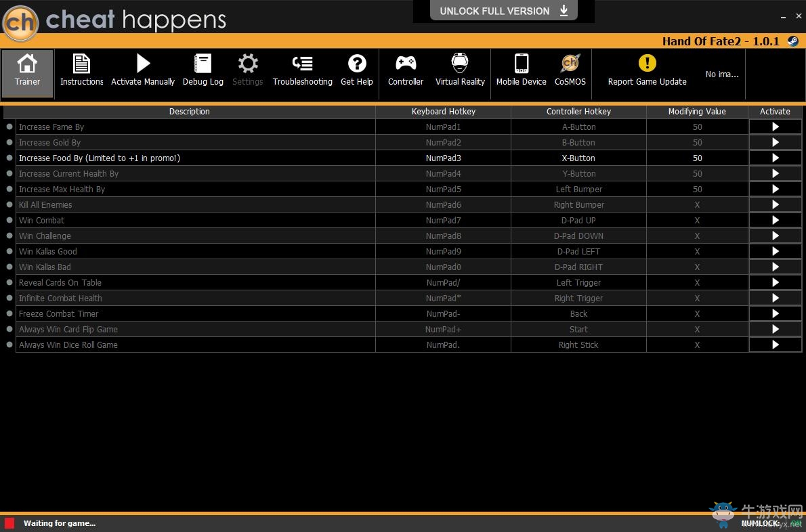Activate Kill All Enemies cheat

(775, 204)
